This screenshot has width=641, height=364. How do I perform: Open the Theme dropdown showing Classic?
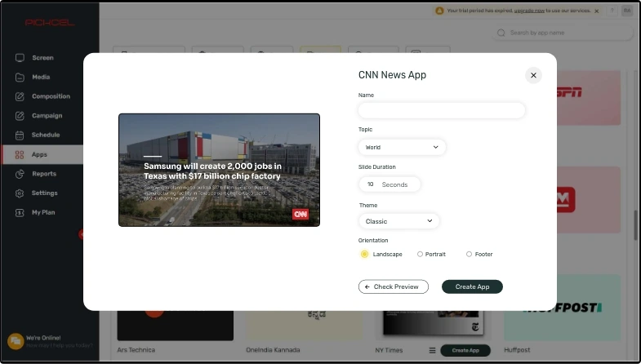399,221
